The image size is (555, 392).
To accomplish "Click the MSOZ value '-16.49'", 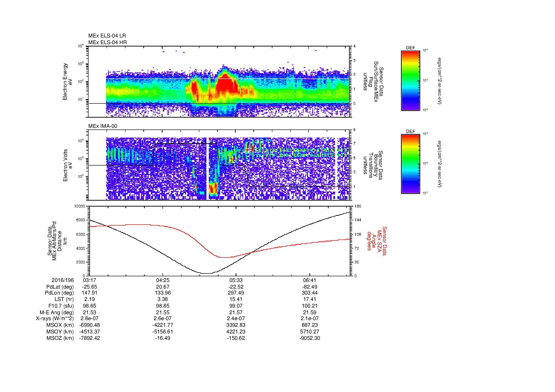I will (x=163, y=338).
